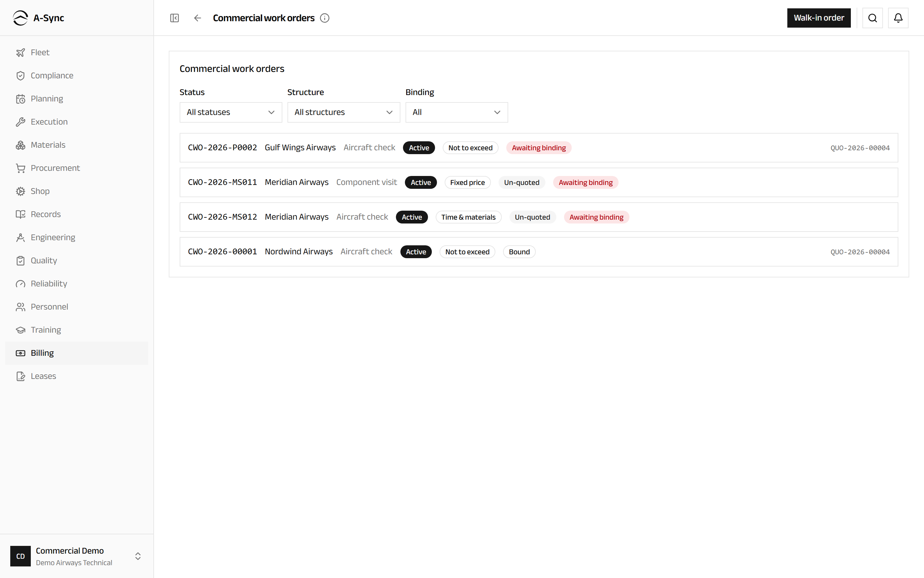924x578 pixels.
Task: Click the Records book icon
Action: 21,215
